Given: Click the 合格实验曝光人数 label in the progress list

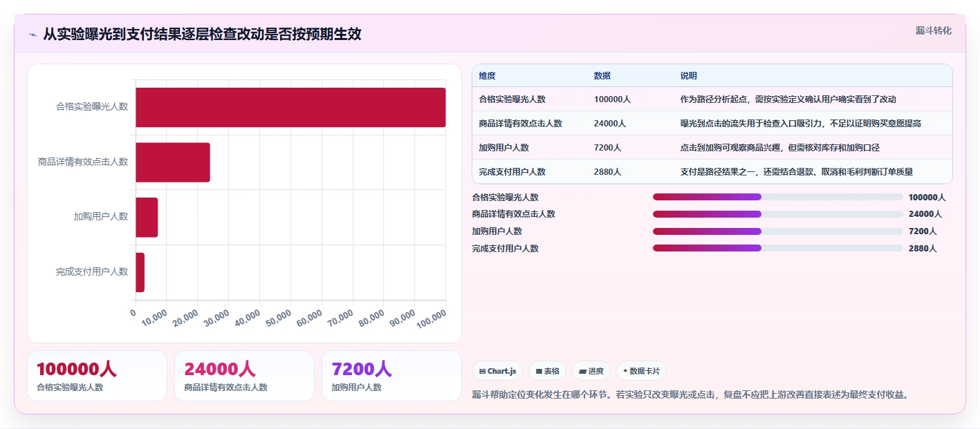Looking at the screenshot, I should click(505, 198).
